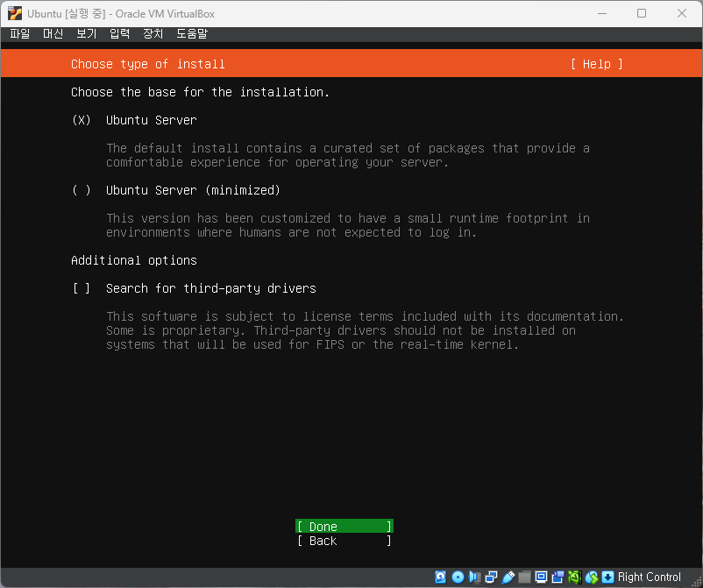Minimize the VirtualBox window

pyautogui.click(x=602, y=13)
